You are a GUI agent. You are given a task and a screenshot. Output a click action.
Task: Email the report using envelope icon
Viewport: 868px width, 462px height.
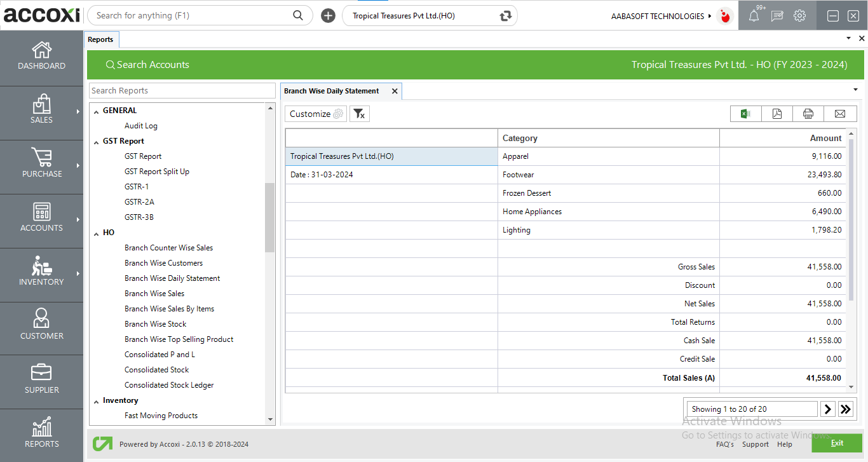click(x=839, y=114)
